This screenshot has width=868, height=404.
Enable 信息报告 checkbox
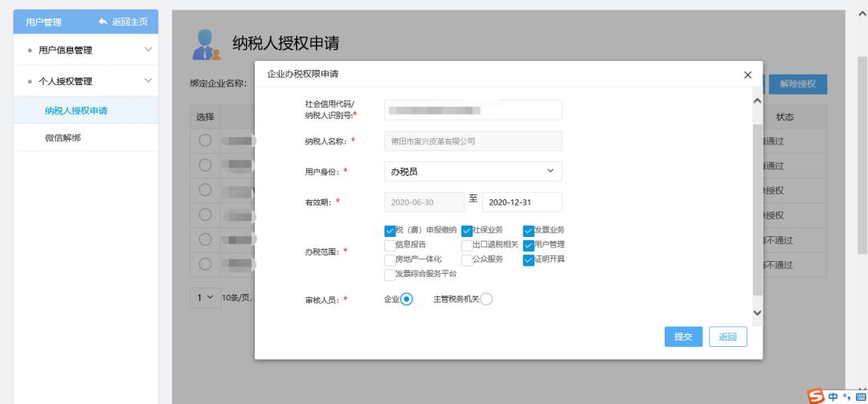[390, 246]
